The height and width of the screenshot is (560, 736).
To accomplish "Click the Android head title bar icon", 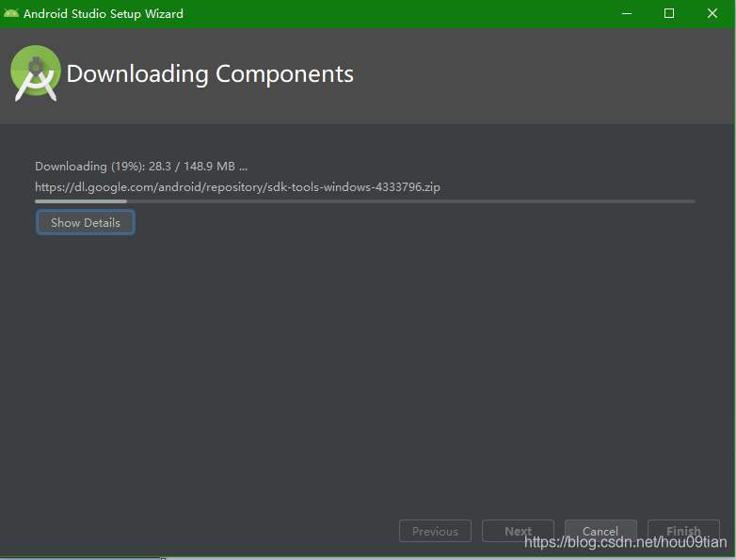I will pyautogui.click(x=10, y=13).
